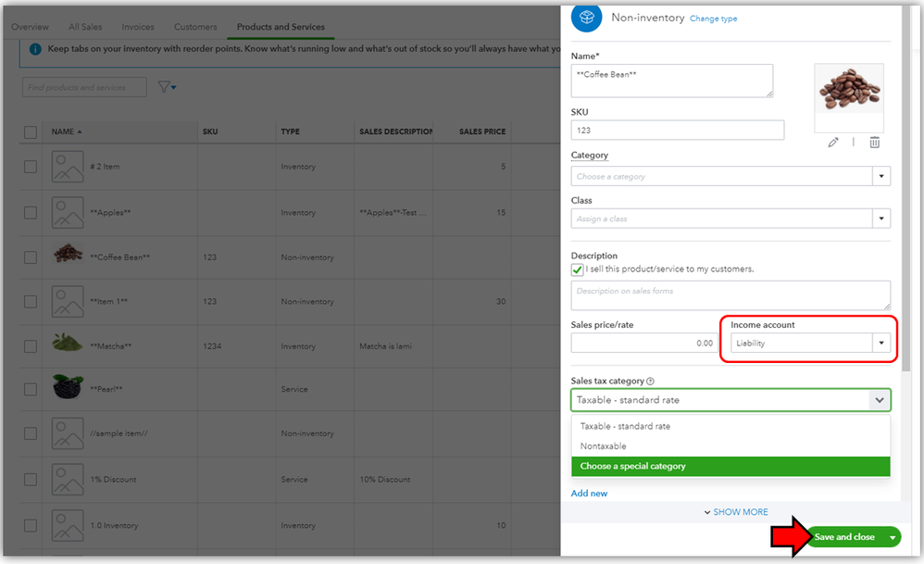
Task: Open the Category dropdown
Action: point(881,176)
